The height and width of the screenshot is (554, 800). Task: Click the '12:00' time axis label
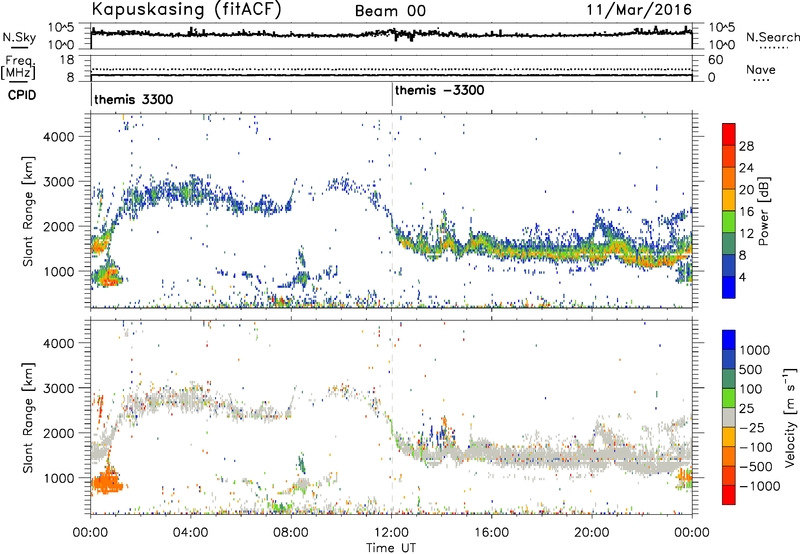[391, 533]
